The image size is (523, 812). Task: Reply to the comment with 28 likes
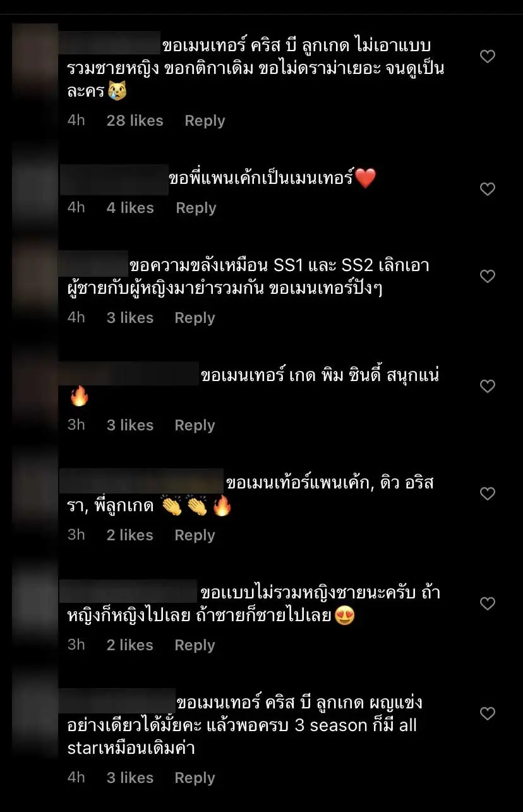point(205,121)
